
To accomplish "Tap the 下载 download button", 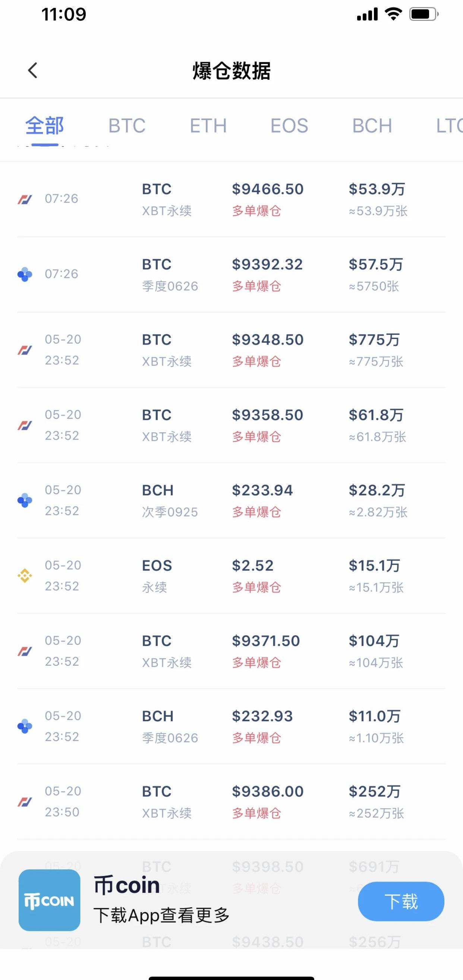I will pyautogui.click(x=401, y=901).
